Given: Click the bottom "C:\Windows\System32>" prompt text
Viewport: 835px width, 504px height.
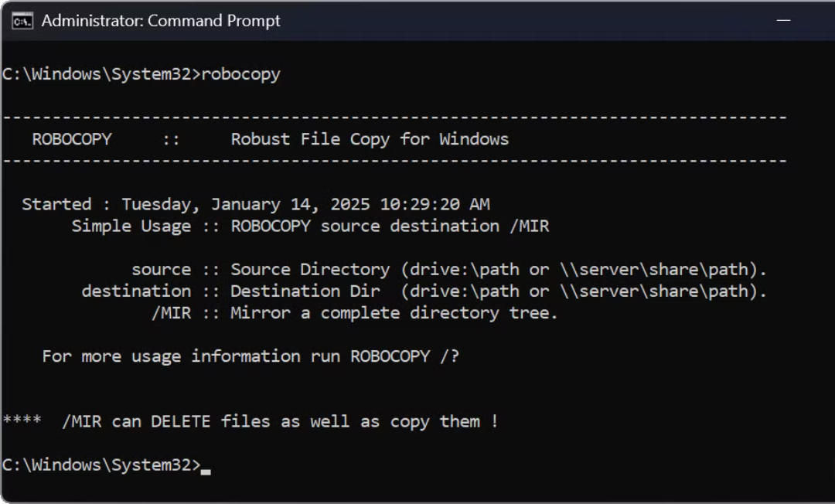Looking at the screenshot, I should point(101,465).
